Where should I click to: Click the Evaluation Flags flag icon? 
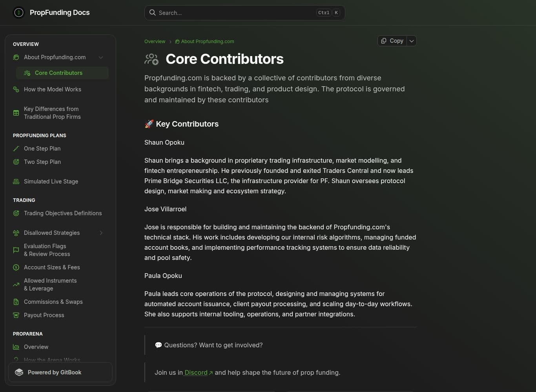click(x=16, y=250)
